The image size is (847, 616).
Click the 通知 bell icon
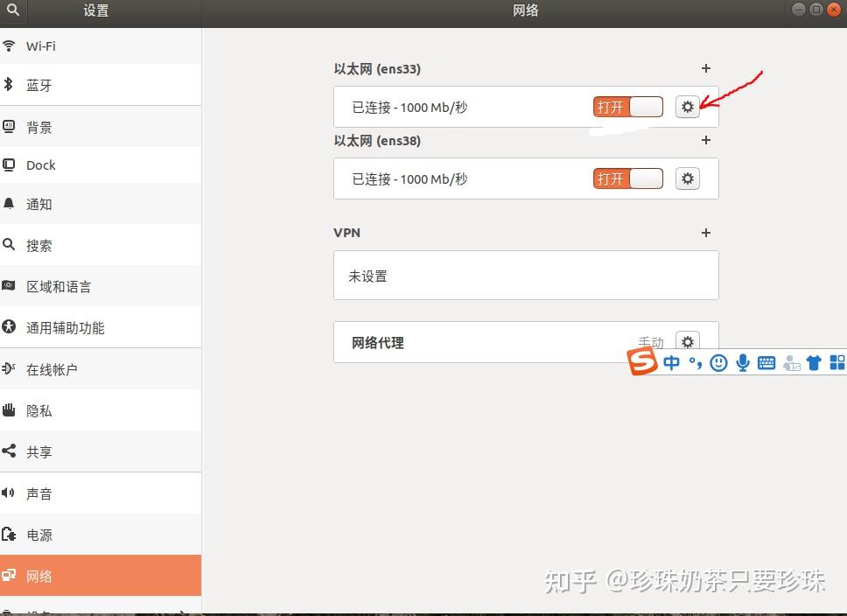pyautogui.click(x=8, y=204)
